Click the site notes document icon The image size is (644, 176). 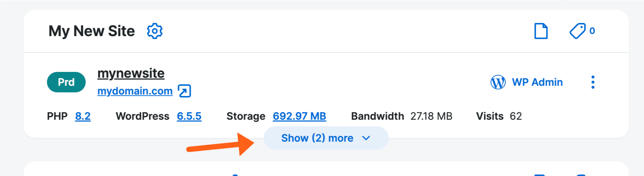541,31
